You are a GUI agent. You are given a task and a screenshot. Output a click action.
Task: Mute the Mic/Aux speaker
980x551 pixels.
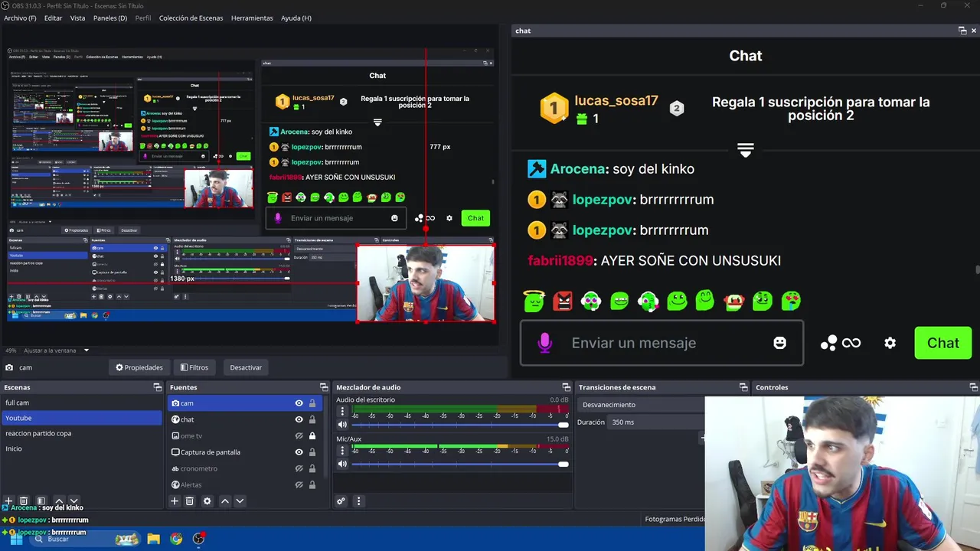tap(342, 464)
